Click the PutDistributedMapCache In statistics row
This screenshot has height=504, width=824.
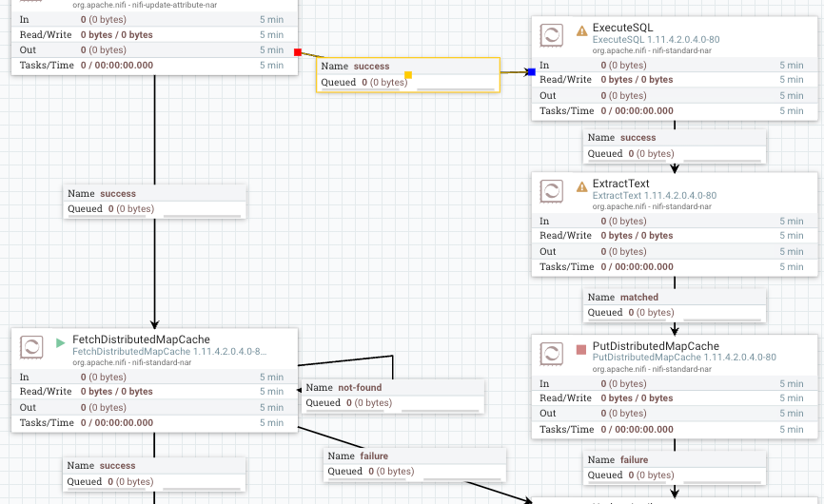pos(675,384)
